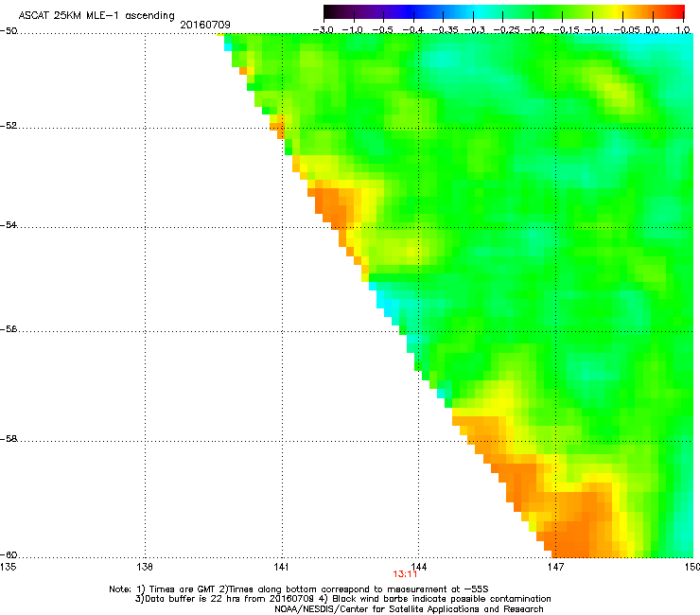Click the -0.15 color scale label
Viewport: 700px width, 615px height.
coord(566,30)
